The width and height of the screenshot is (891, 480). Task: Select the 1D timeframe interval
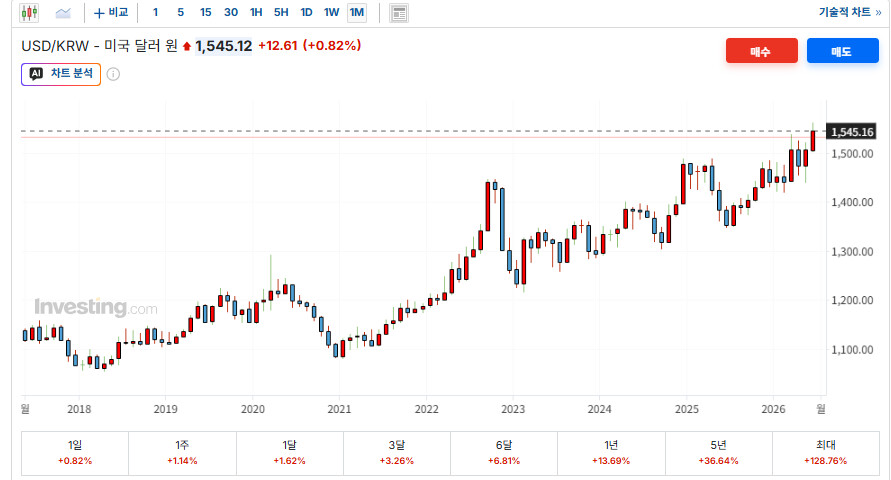point(306,12)
